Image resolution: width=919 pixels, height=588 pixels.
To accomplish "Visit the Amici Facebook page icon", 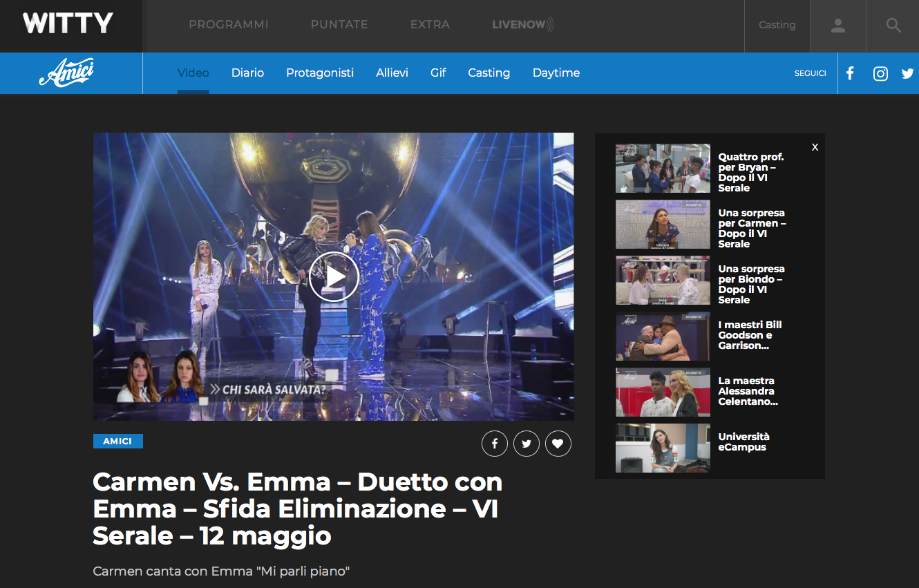I will 849,73.
